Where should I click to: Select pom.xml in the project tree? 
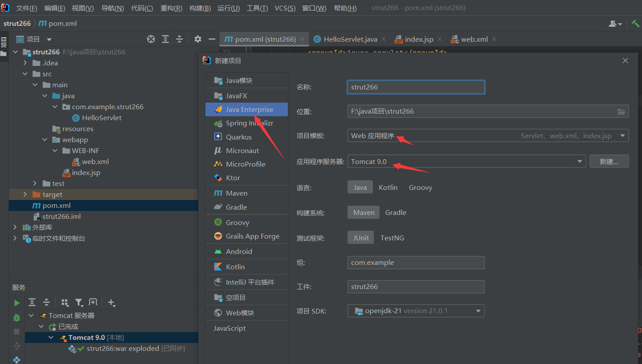[x=57, y=205]
